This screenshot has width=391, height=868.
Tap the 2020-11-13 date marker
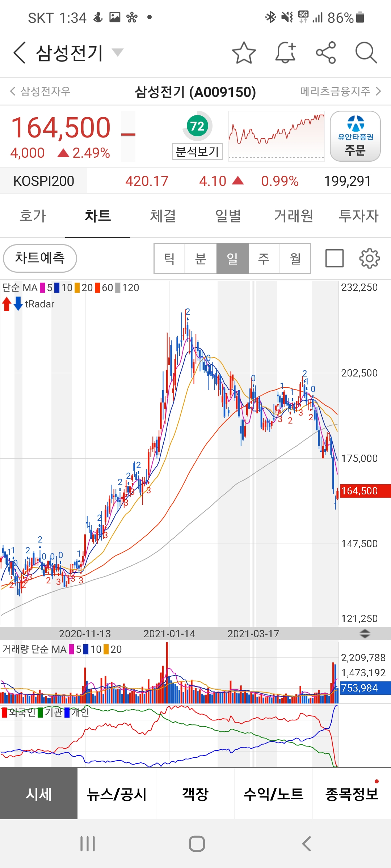(85, 634)
